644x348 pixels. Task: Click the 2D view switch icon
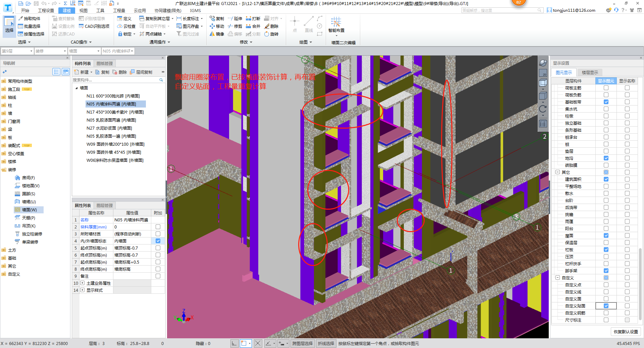point(543,73)
